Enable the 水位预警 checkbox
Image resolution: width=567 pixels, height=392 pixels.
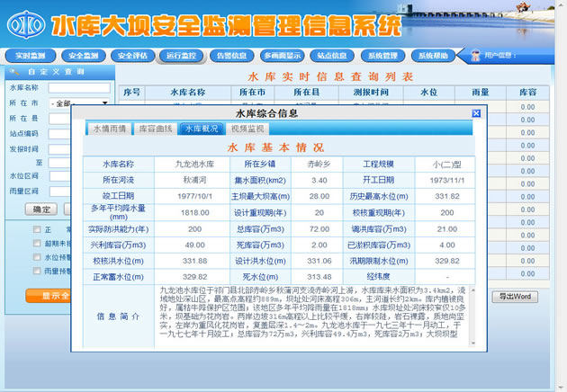(36, 257)
